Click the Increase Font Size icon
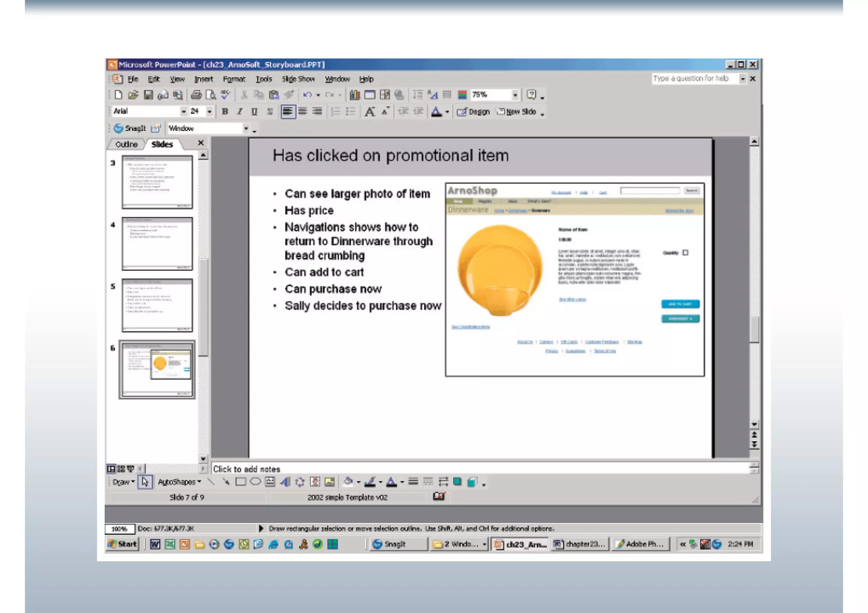This screenshot has width=868, height=613. point(370,112)
